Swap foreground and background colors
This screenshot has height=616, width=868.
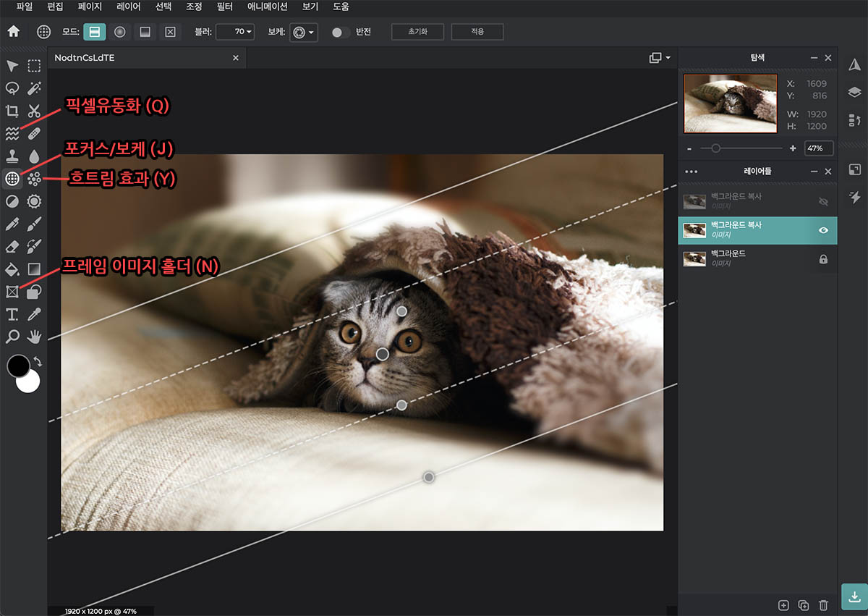click(38, 360)
